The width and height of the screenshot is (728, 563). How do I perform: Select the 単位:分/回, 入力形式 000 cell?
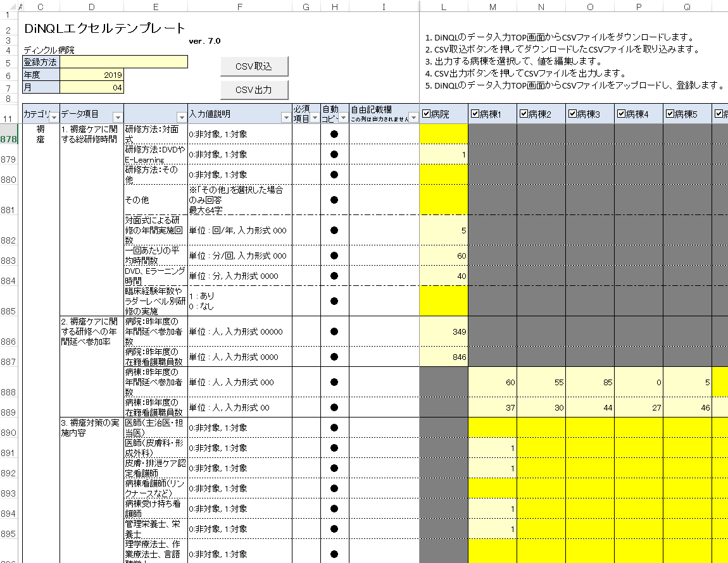[239, 256]
